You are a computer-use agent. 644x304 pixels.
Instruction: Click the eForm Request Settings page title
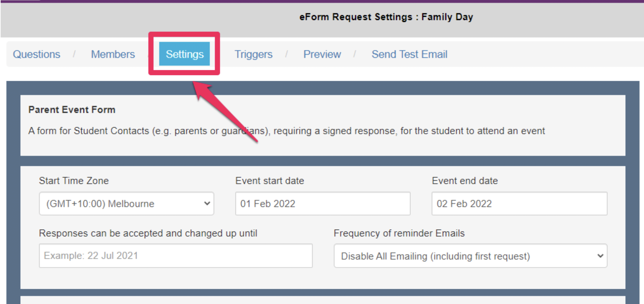pyautogui.click(x=386, y=17)
